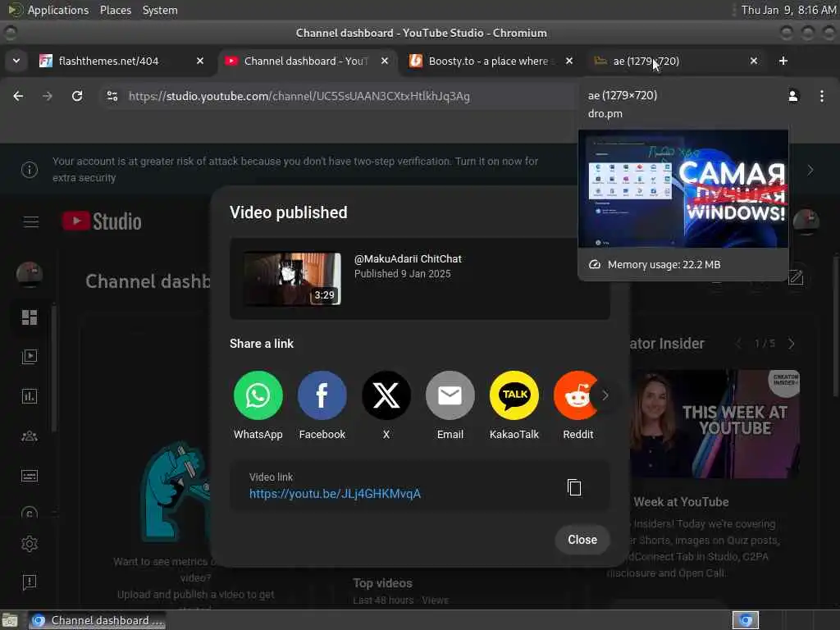Switch to Boosty.to tab

point(488,61)
